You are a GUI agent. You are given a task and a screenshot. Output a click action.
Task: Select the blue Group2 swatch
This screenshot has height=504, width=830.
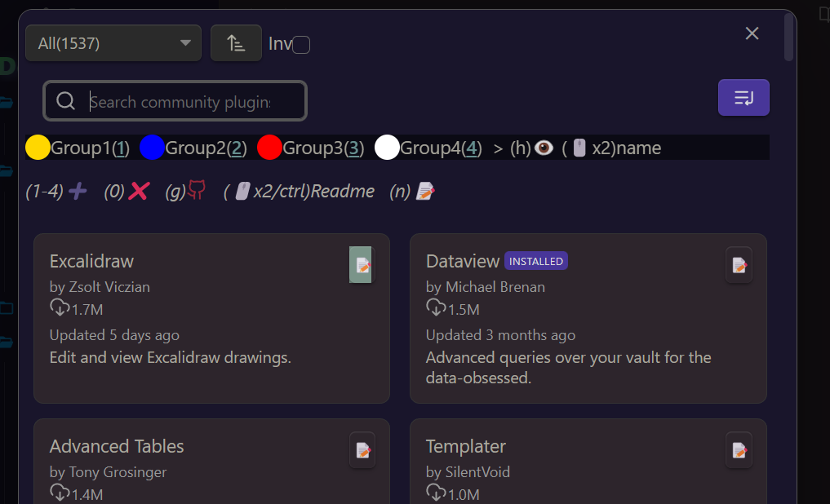pos(152,148)
